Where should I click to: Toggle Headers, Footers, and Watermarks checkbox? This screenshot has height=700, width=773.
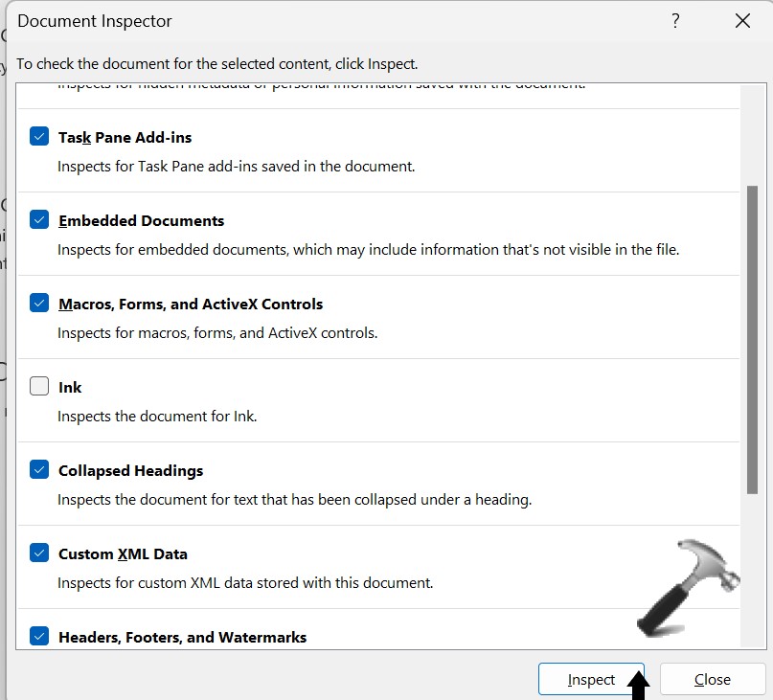[39, 637]
